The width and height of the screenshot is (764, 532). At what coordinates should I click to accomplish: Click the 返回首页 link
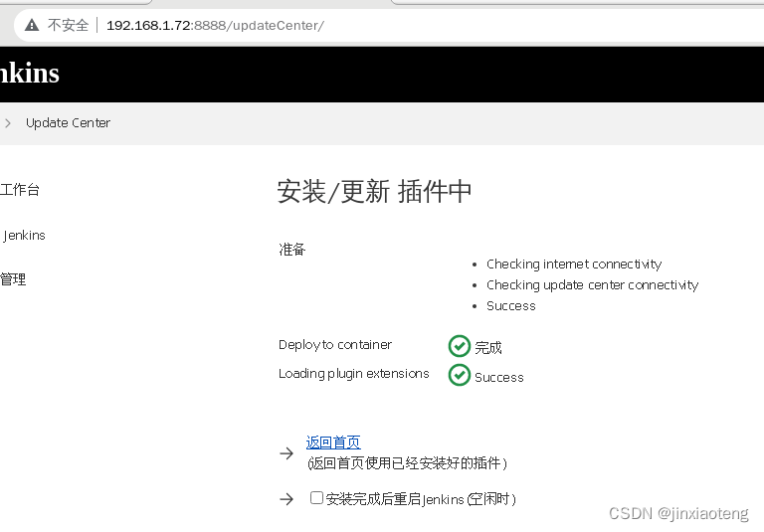point(333,443)
